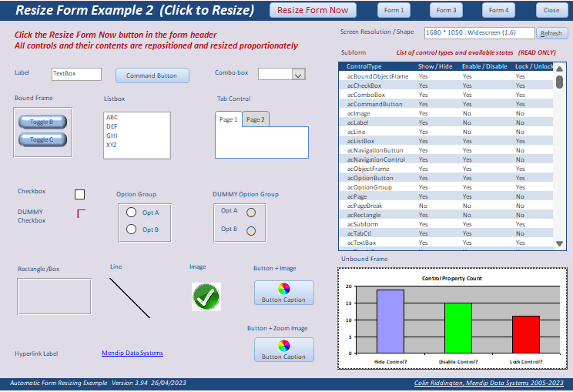
Task: Click the Screen Resolution text field
Action: (479, 33)
